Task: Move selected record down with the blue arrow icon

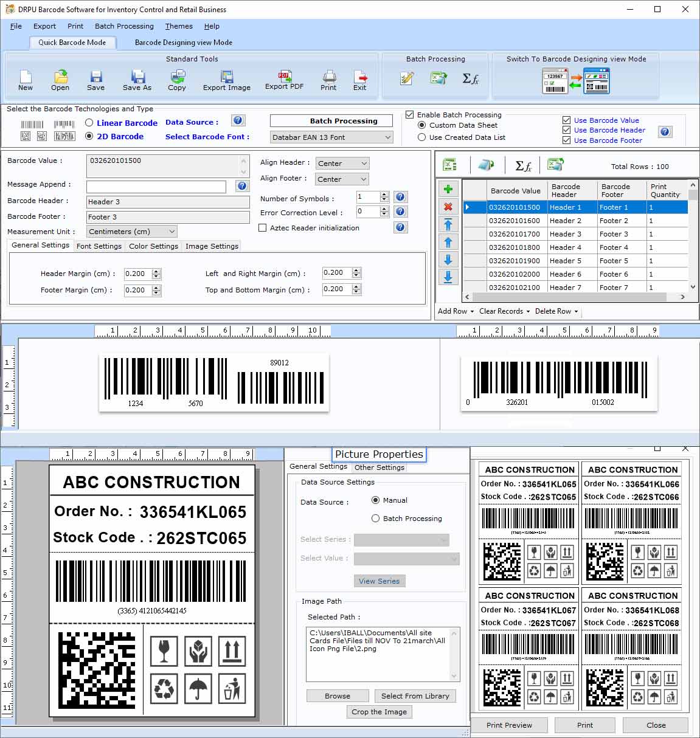Action: [448, 260]
